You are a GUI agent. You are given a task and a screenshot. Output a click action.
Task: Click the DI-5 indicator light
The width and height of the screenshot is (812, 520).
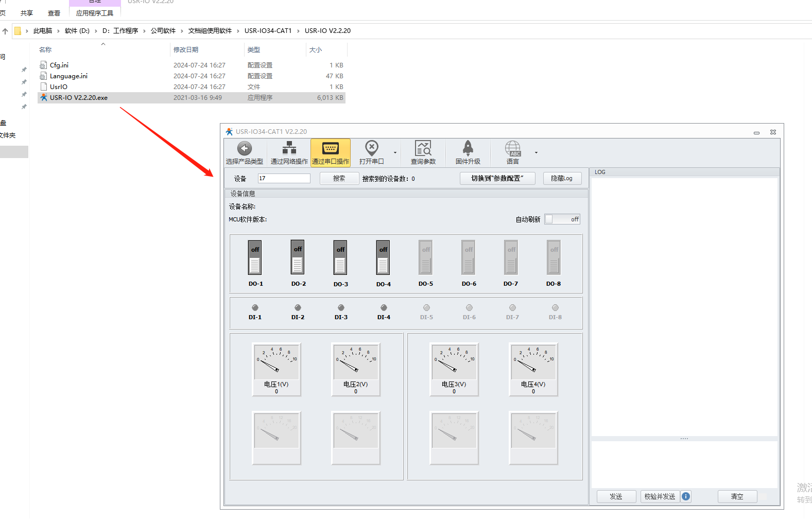click(x=426, y=308)
